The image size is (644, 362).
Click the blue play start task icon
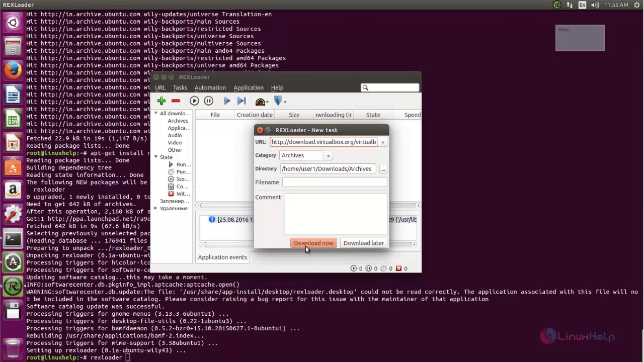coord(227,101)
